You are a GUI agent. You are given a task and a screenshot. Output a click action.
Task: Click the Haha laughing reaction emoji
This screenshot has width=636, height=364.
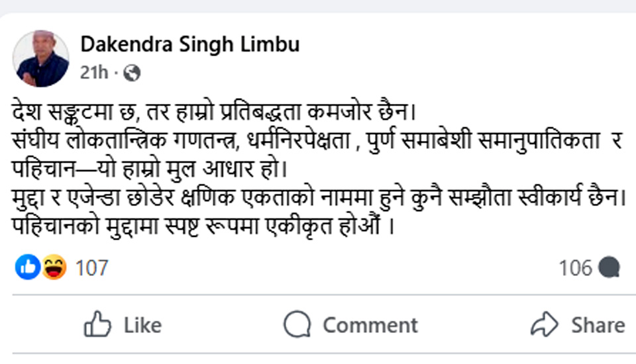54,267
